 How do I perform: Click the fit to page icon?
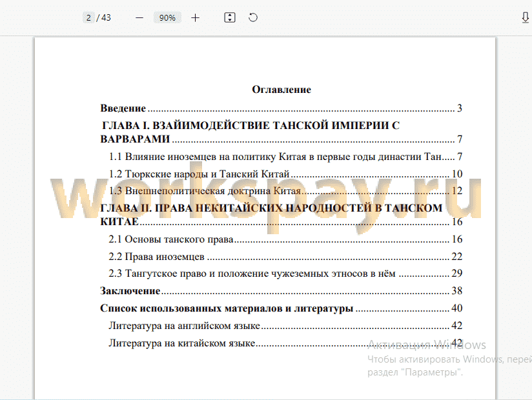point(230,17)
